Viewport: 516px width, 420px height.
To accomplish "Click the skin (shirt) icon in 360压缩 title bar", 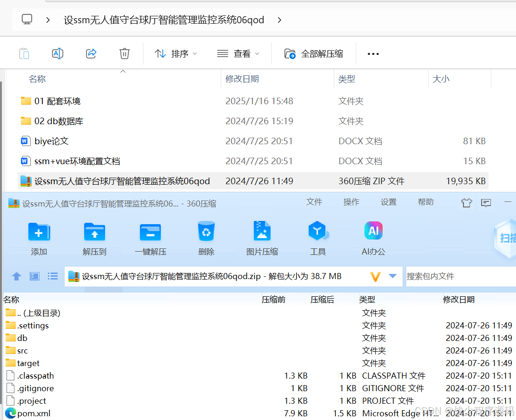I will pos(466,202).
